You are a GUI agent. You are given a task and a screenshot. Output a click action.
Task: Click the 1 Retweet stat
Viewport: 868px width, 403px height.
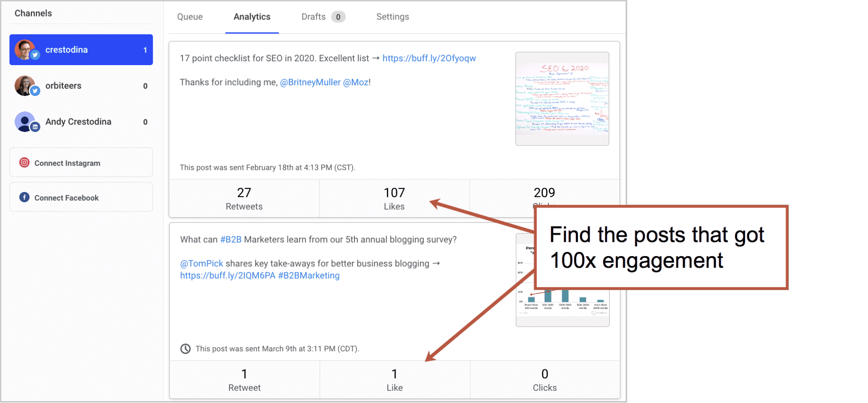[x=244, y=380]
